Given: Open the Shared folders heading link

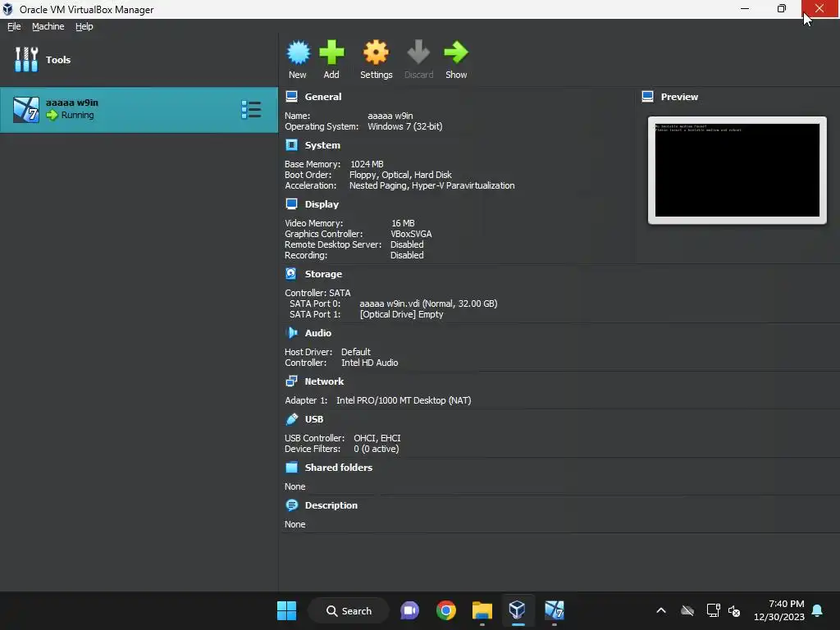Looking at the screenshot, I should [339, 467].
